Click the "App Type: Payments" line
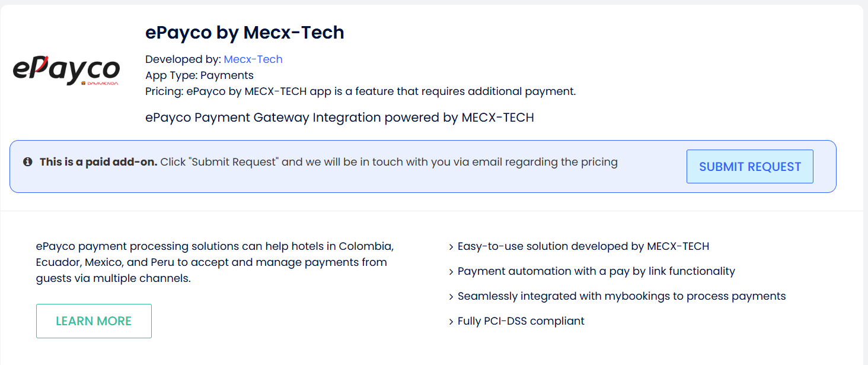Screen dimensions: 868x365 click(x=199, y=75)
